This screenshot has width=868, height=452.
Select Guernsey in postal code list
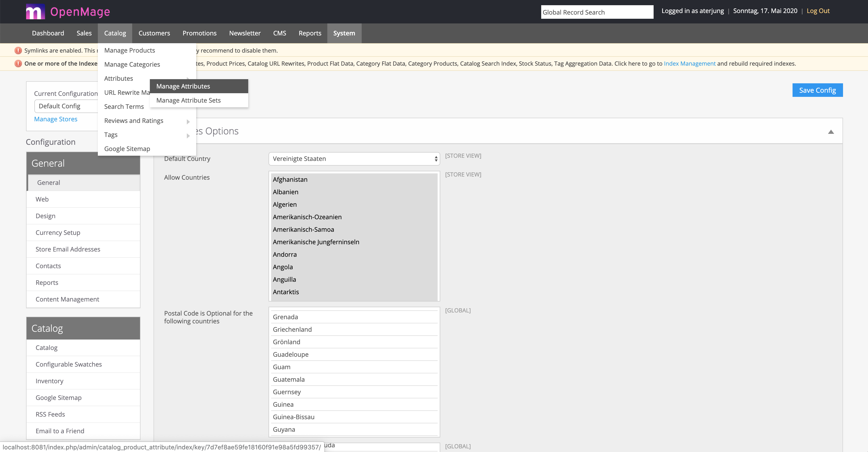[x=354, y=392]
